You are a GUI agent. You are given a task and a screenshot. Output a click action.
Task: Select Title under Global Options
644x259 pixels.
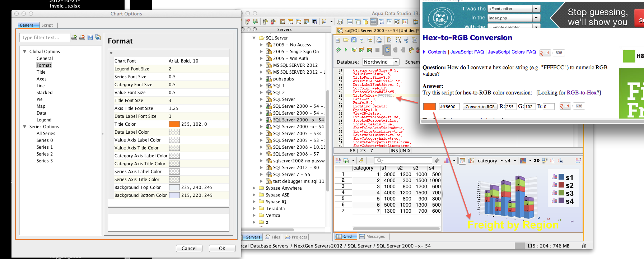click(41, 72)
